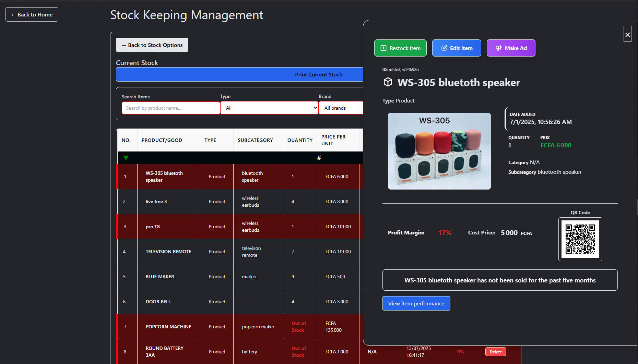Click the green triangle sort indicator

126,158
